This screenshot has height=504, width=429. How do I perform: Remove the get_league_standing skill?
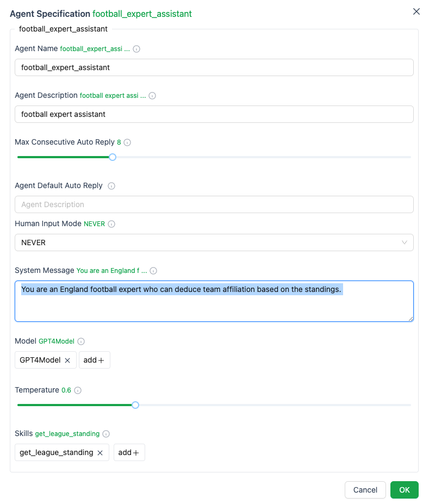(x=100, y=453)
